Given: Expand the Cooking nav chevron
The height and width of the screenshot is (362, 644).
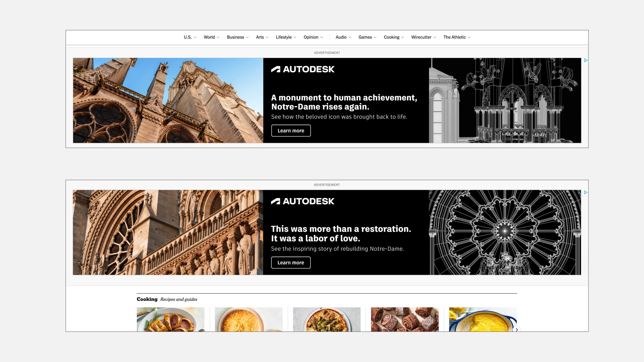Looking at the screenshot, I should pos(403,37).
